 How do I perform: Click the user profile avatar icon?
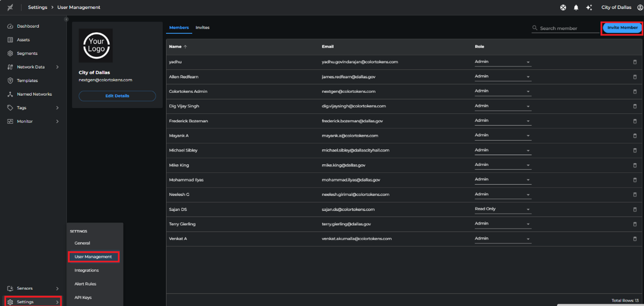tap(640, 7)
